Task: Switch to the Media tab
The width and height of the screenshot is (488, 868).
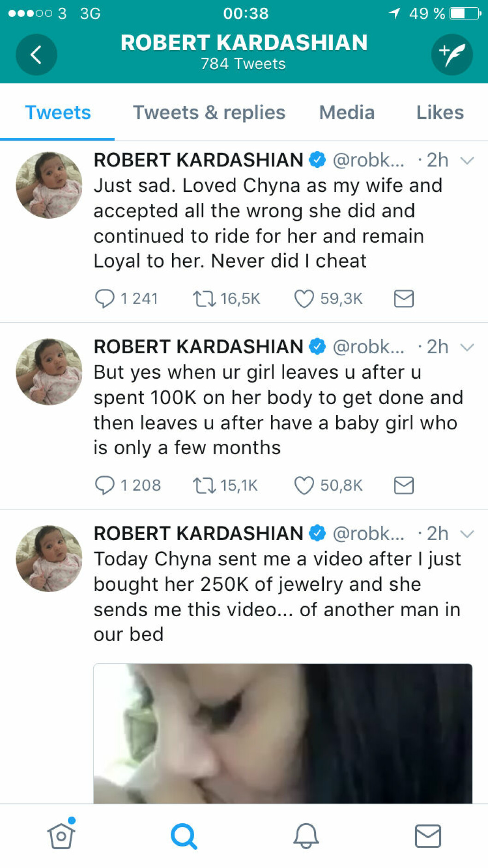Action: pyautogui.click(x=347, y=113)
